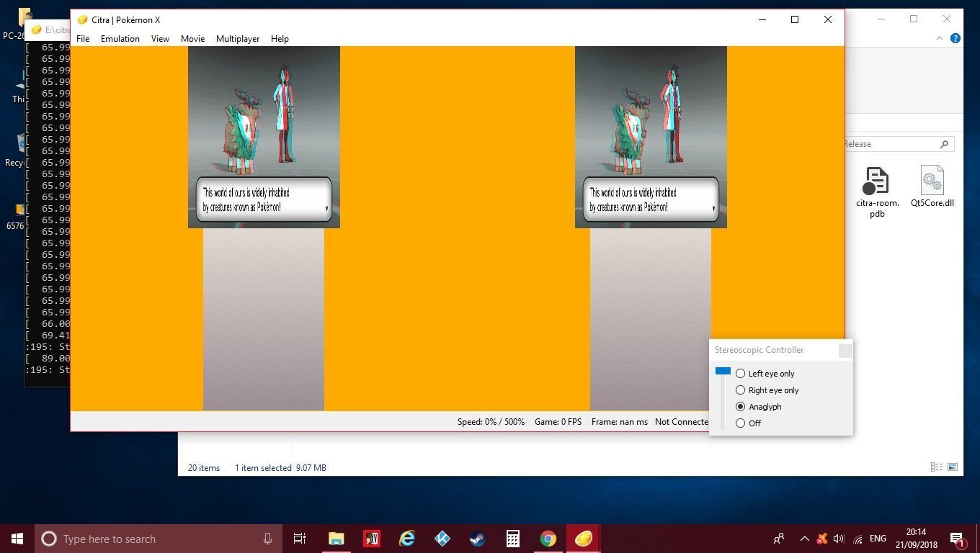Switch Explorer to large icons view

(x=953, y=467)
